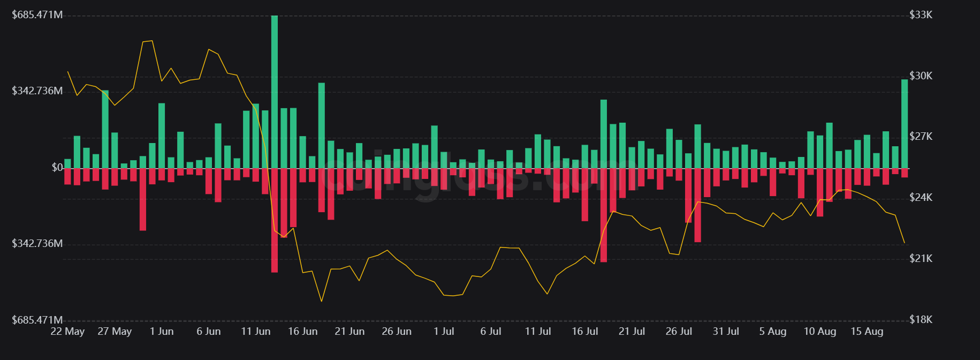Click the "11 Jun" date marker
This screenshot has width=980, height=360.
click(x=255, y=332)
